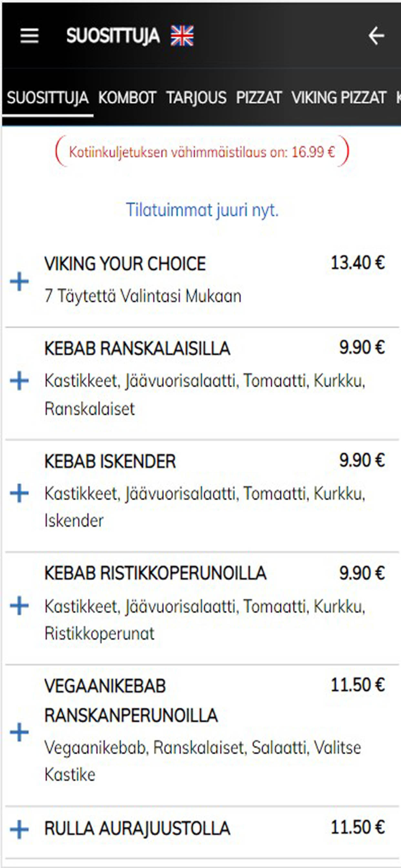401x868 pixels.
Task: Add VEGAANIKEBAB RANSKANPERUNOILLA with the plus icon
Action: pos(19,731)
